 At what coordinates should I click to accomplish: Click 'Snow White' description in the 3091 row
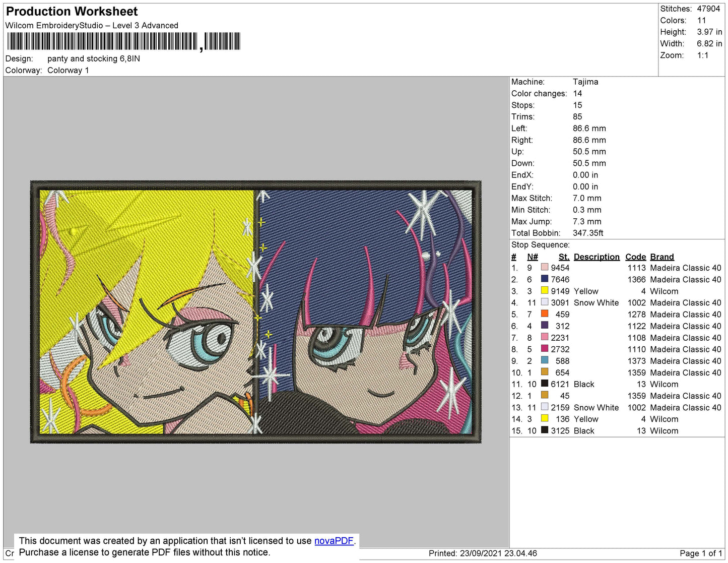click(596, 302)
